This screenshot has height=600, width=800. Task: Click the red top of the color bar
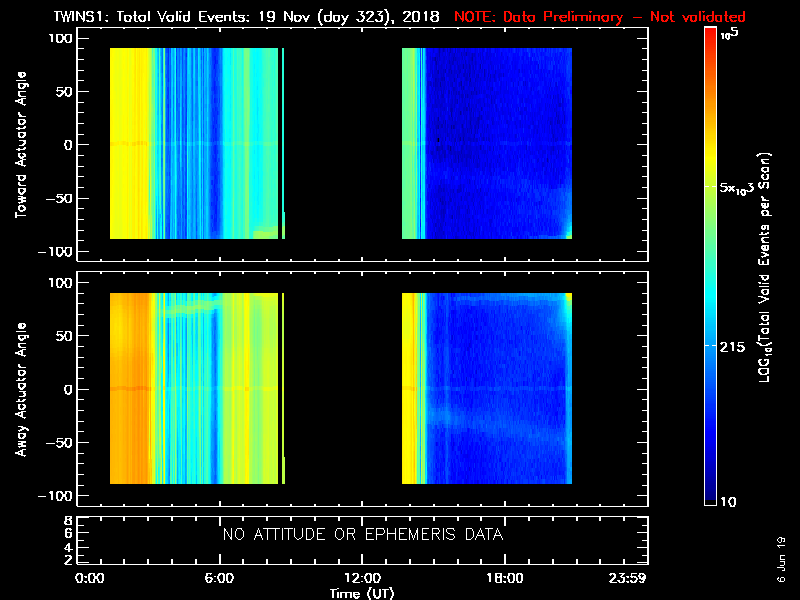[710, 40]
